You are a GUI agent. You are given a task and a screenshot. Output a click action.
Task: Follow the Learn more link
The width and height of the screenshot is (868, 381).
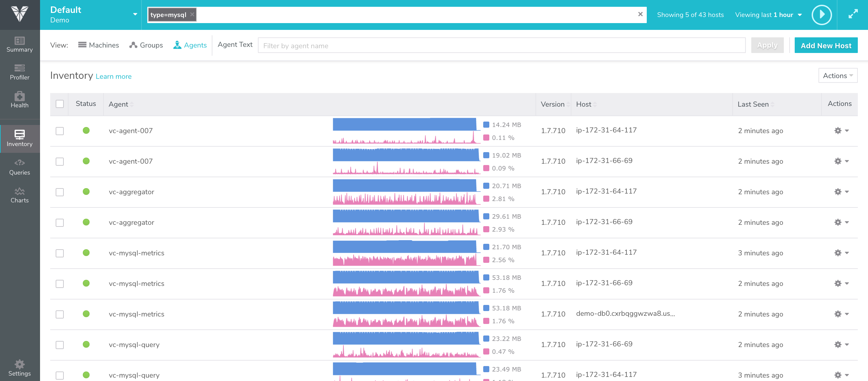[114, 77]
